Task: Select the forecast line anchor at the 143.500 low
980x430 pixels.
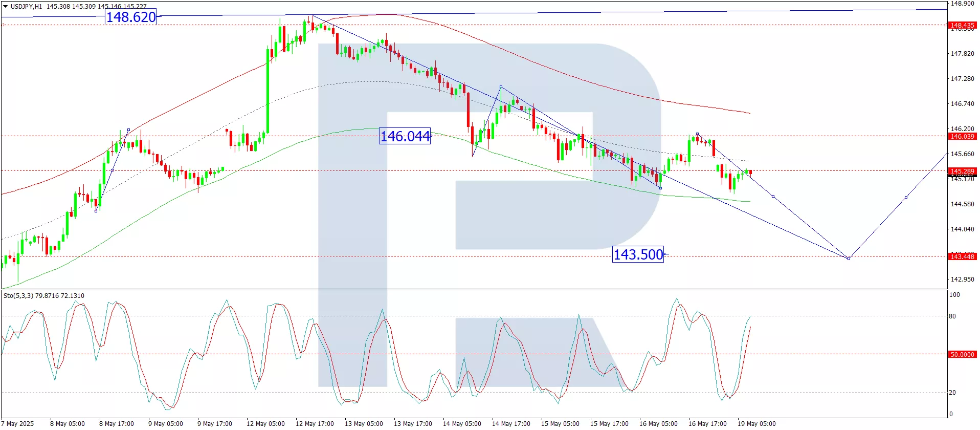Action: (849, 259)
